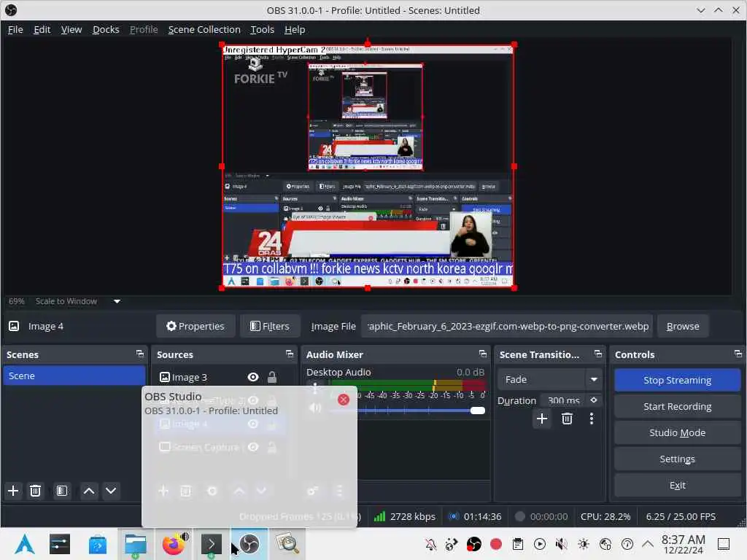Open transition properties three-dot menu

coord(592,419)
